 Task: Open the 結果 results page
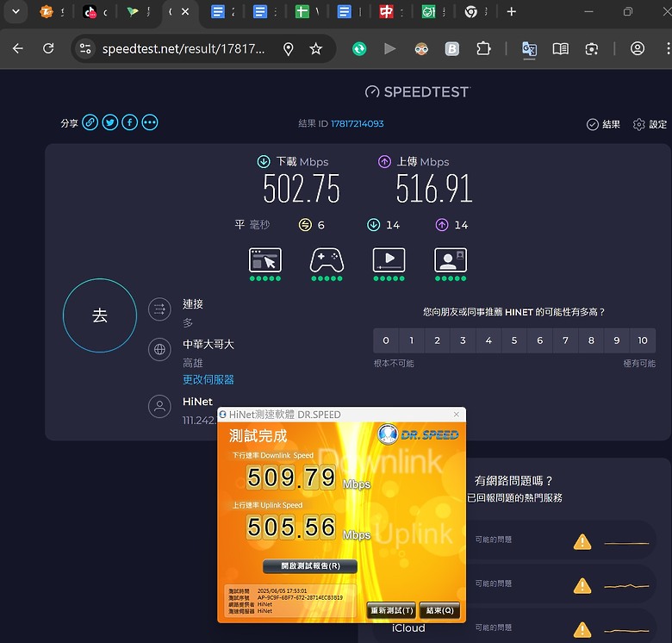pyautogui.click(x=603, y=124)
